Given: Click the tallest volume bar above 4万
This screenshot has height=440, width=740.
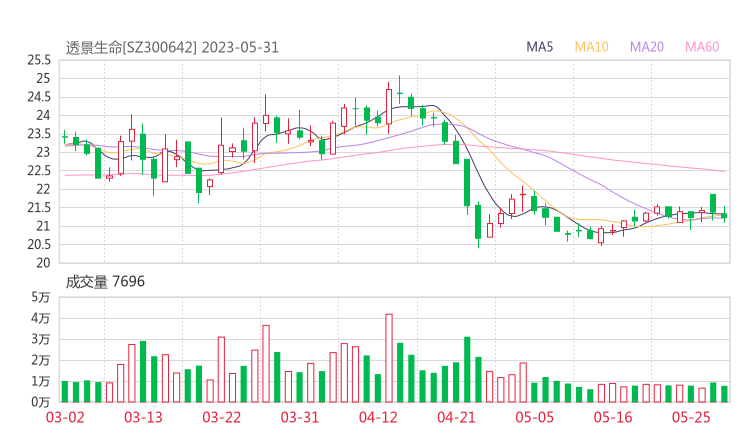Looking at the screenshot, I should pos(389,358).
